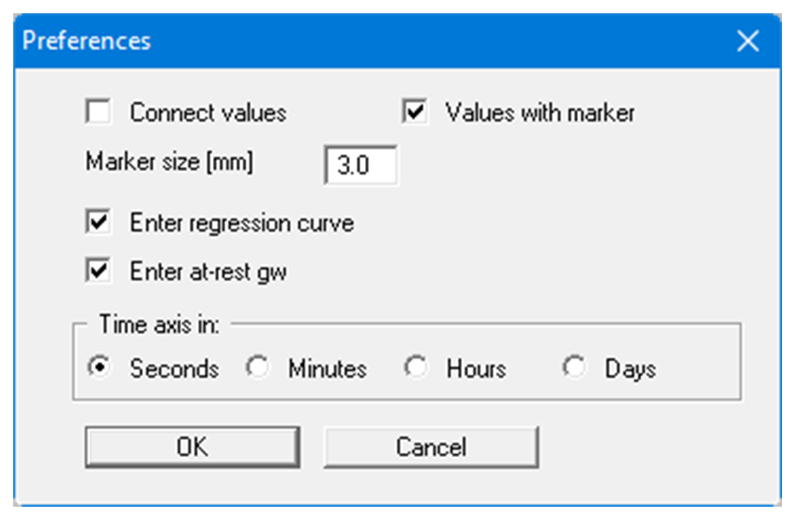Click the "Connect values" label text
Image resolution: width=812 pixels, height=527 pixels.
pyautogui.click(x=208, y=113)
